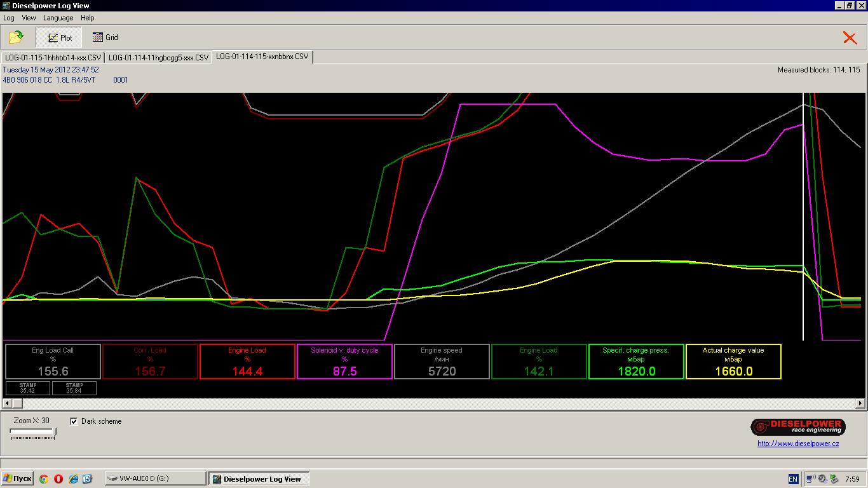Click the red Engine Load 144.4 box
Screen dimensions: 868x488
247,362
